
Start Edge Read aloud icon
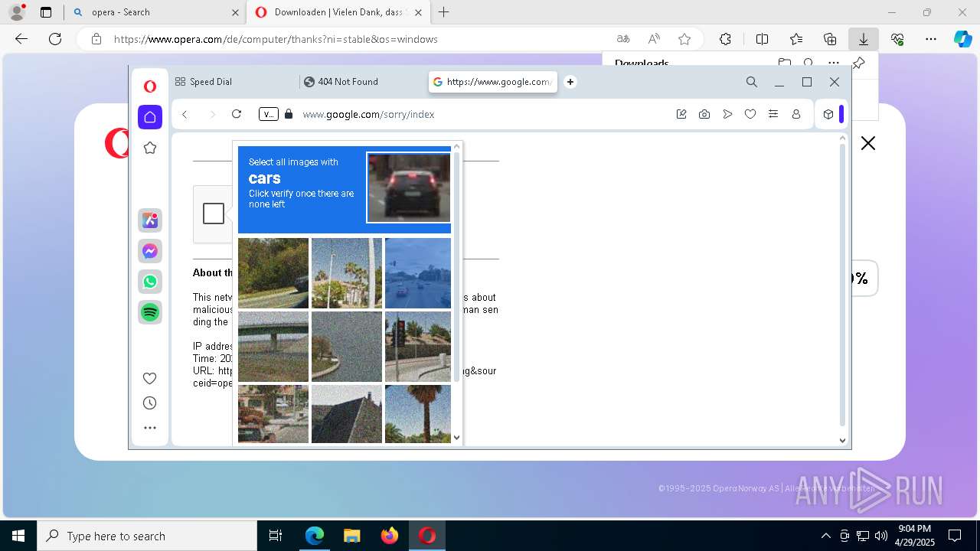point(654,39)
